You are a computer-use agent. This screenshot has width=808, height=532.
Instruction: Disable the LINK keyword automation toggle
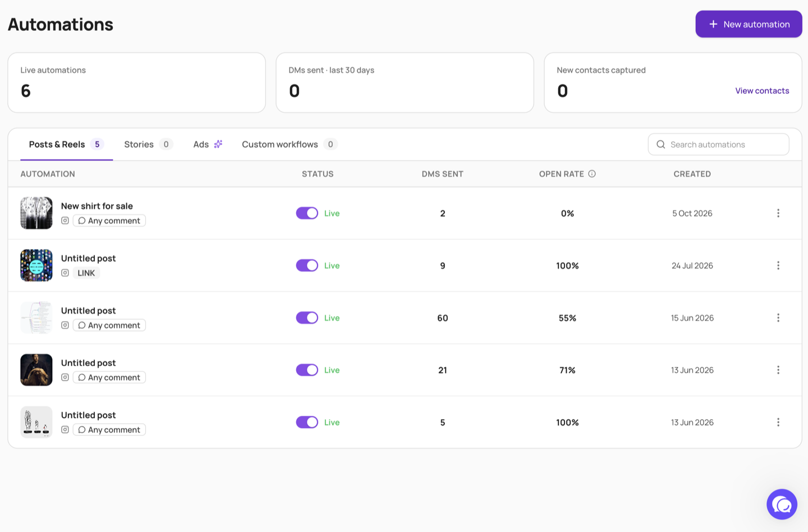[x=307, y=265]
